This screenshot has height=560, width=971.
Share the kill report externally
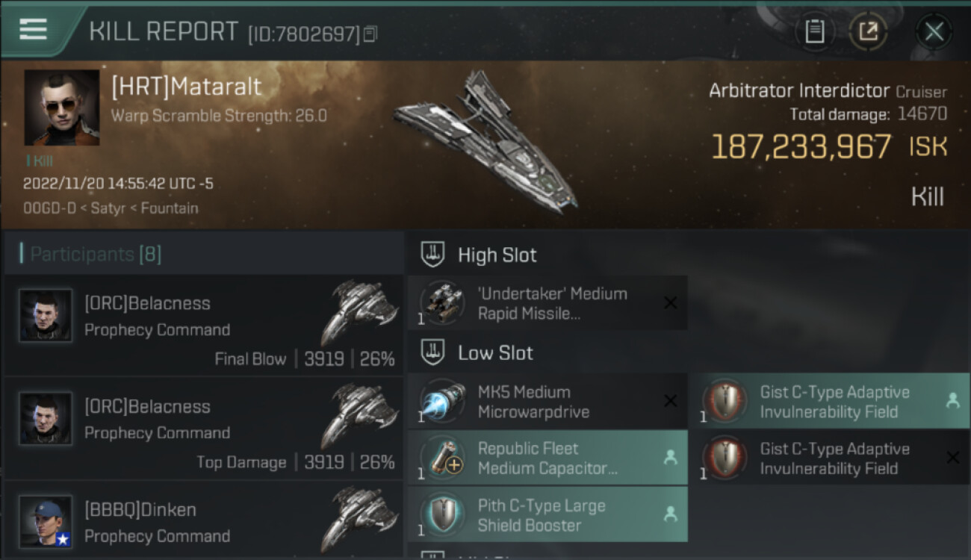(868, 31)
